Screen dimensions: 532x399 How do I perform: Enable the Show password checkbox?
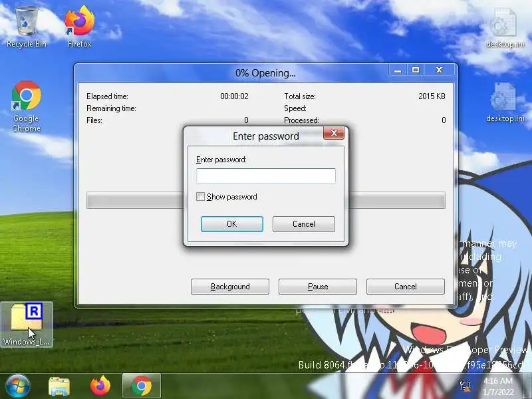201,197
